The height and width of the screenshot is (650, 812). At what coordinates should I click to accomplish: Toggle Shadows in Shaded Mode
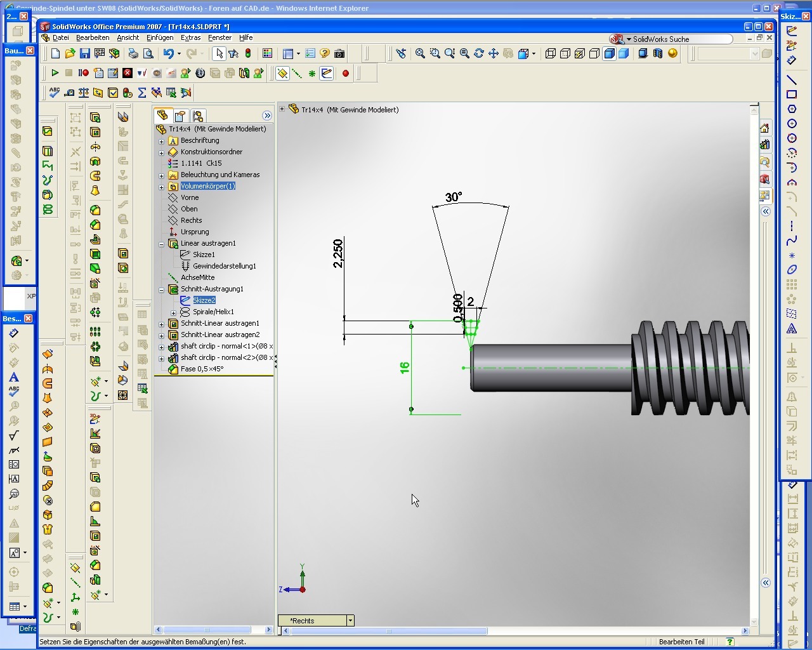[643, 54]
